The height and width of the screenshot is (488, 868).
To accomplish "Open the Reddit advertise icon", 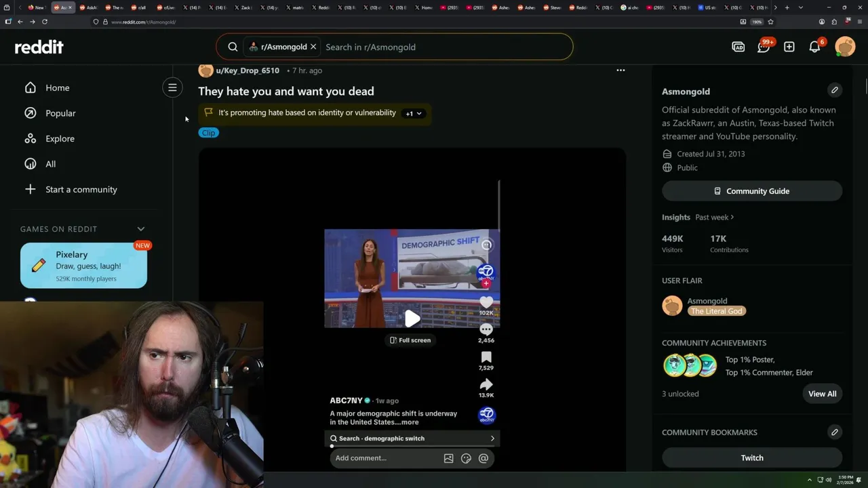I will pyautogui.click(x=738, y=47).
